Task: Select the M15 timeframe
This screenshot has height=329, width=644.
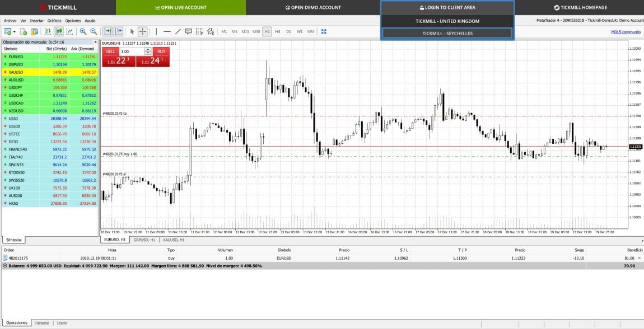Action: tap(245, 31)
